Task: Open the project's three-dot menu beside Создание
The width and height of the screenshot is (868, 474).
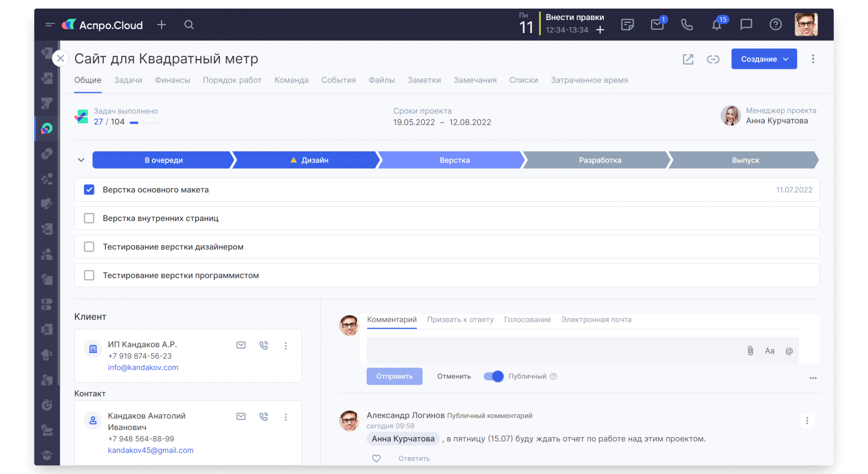Action: coord(813,59)
